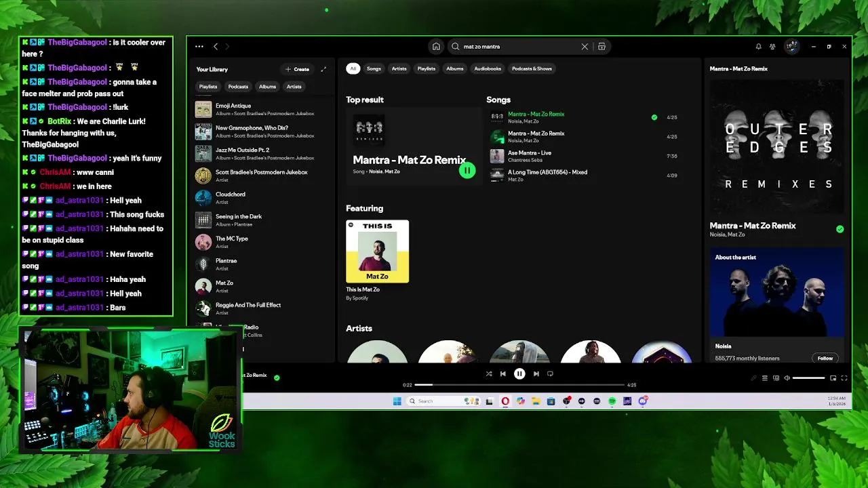
Task: Toggle shuffle playback
Action: 489,373
